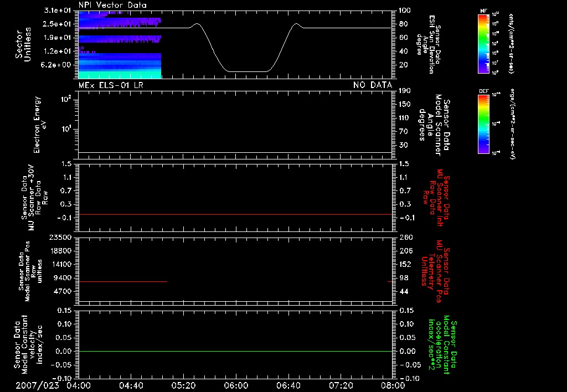567x392 pixels.
Task: Click the '06:40' time tick label
Action: coord(288,385)
